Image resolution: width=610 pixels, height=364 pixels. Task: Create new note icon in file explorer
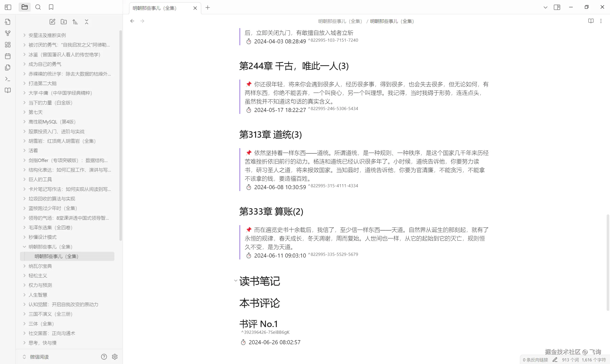point(52,22)
